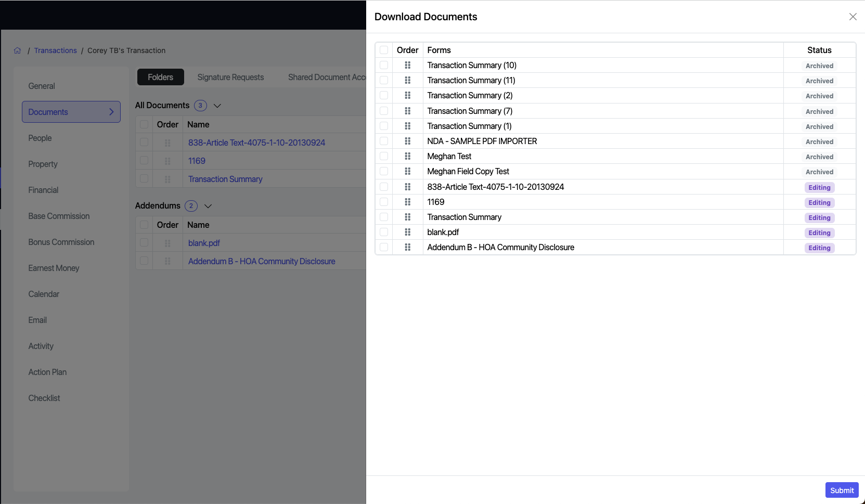Click drag handle for Transaction Summary (7)
Viewport: 865px width, 504px height.
coord(408,111)
